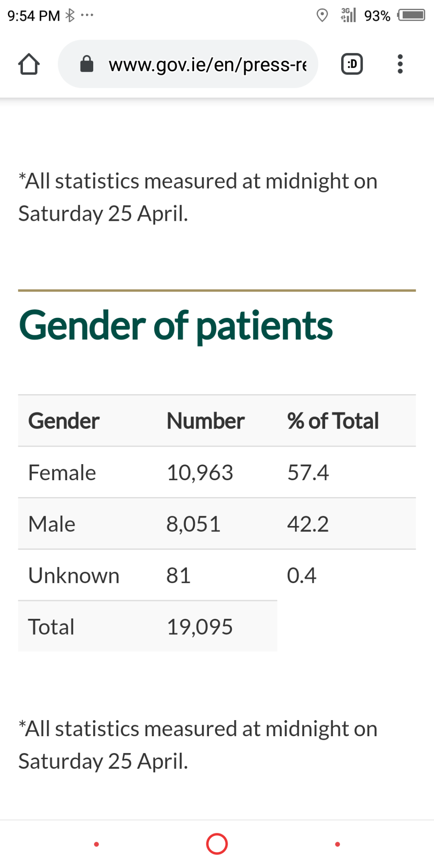Open the tab switcher button

click(x=352, y=64)
